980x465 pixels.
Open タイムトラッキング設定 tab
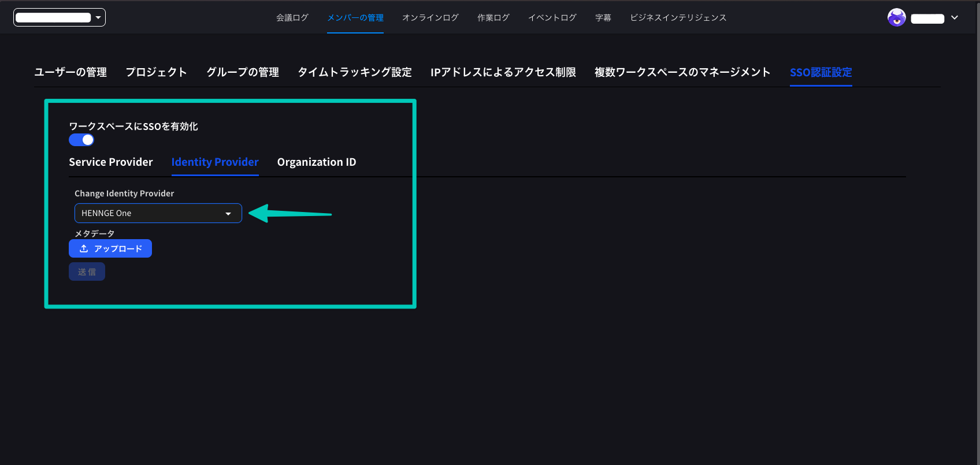[x=355, y=72]
